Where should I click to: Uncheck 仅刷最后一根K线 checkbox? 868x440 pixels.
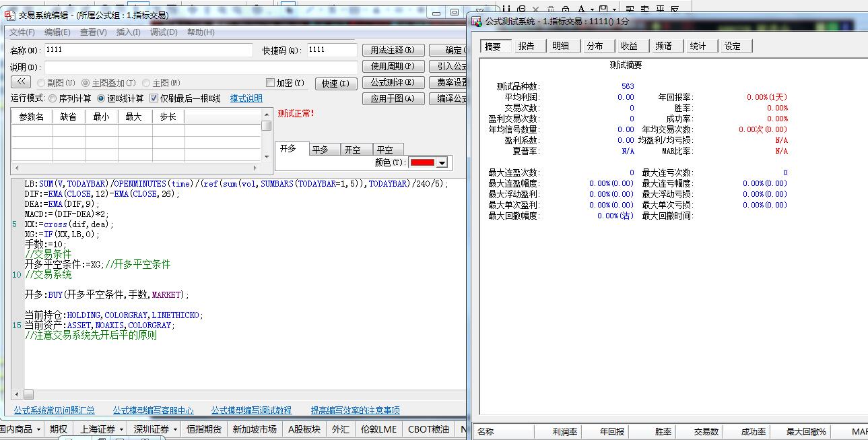(x=154, y=98)
